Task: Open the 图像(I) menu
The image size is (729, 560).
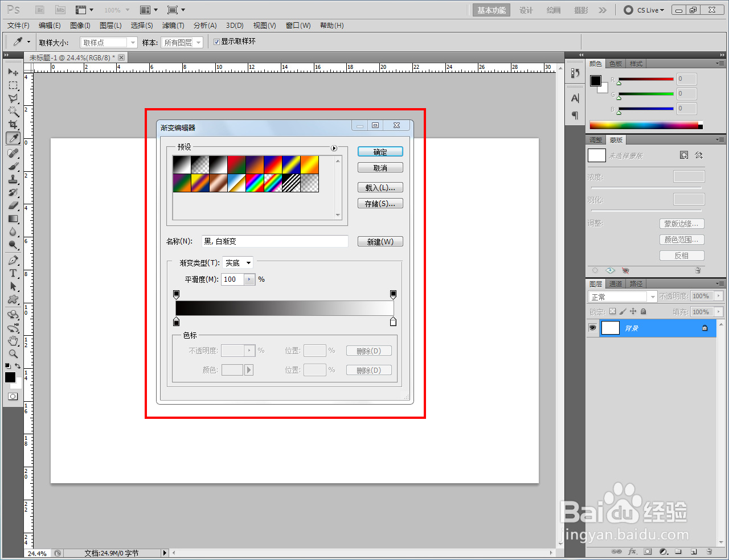Action: click(80, 26)
